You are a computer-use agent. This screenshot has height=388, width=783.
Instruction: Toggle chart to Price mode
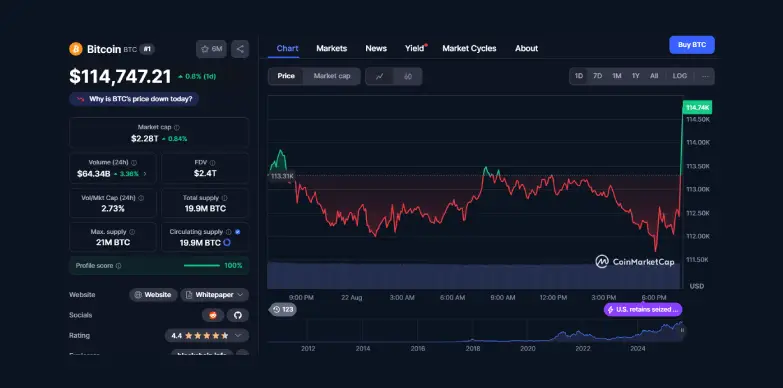pos(286,76)
